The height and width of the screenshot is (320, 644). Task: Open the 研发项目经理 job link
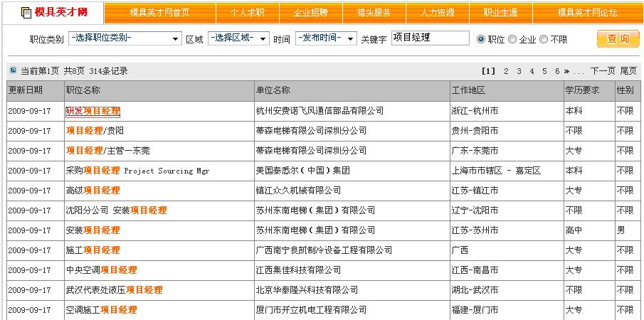click(93, 111)
